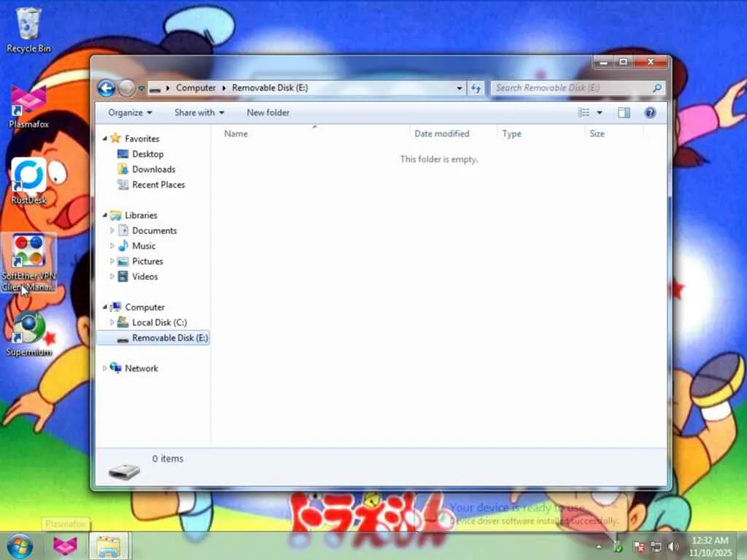Open the address bar previous locations dropdown
Image resolution: width=747 pixels, height=560 pixels.
[460, 88]
